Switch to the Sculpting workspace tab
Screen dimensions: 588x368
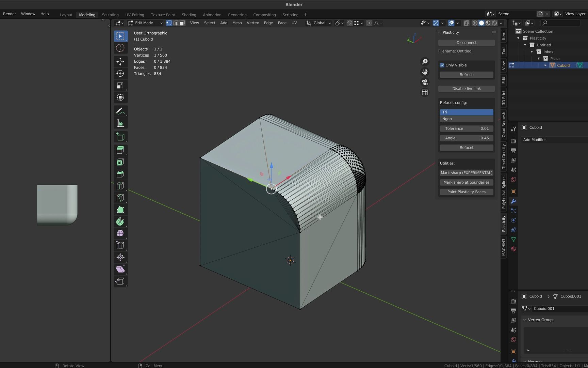point(110,15)
